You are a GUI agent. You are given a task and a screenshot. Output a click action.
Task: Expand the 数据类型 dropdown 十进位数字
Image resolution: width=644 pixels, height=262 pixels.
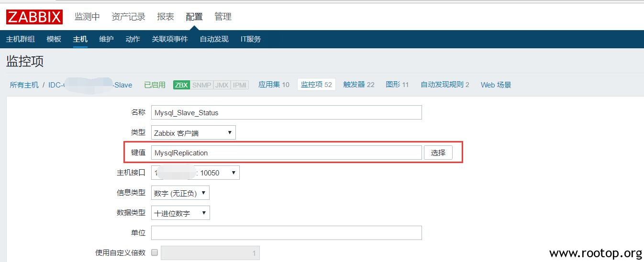[x=180, y=213]
